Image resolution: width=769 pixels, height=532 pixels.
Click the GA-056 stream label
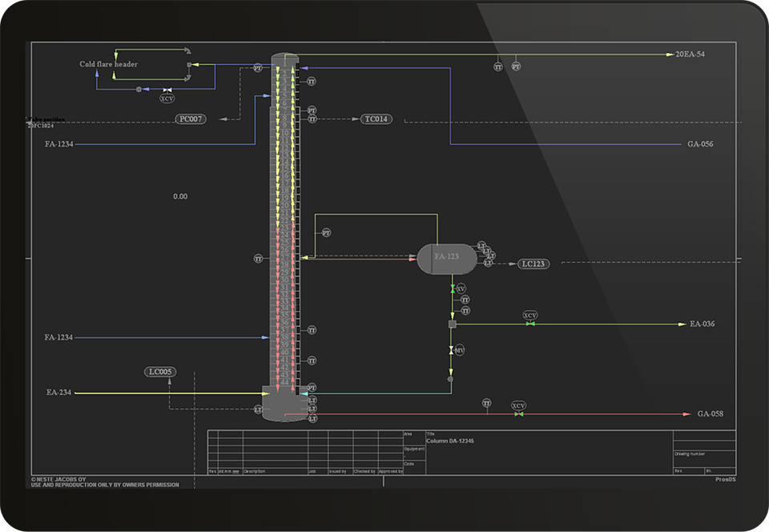coord(699,144)
